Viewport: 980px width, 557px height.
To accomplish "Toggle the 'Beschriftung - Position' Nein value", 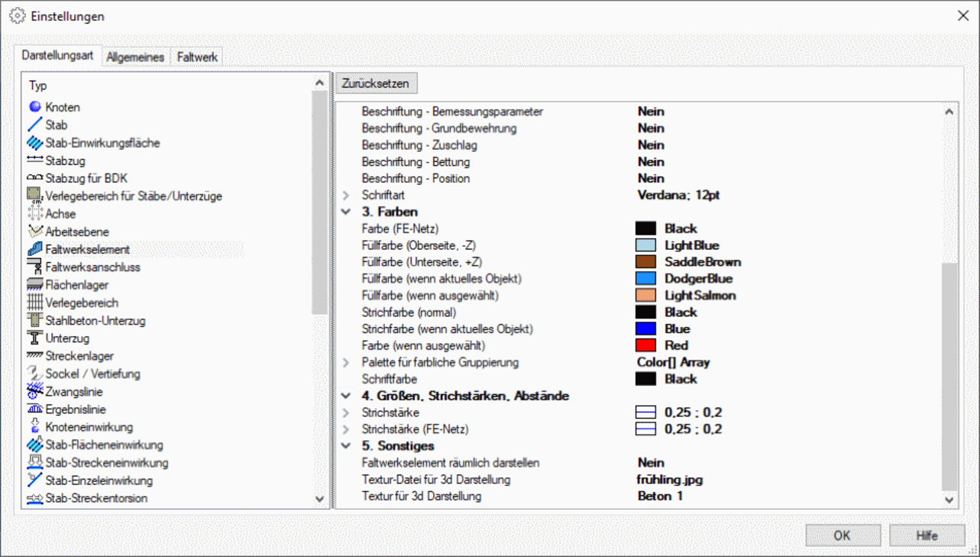I will pyautogui.click(x=651, y=179).
